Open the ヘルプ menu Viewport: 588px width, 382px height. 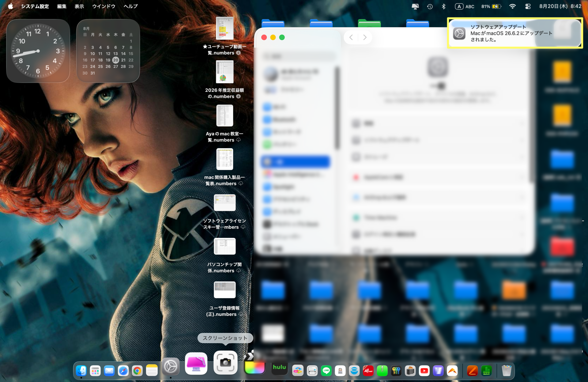131,6
